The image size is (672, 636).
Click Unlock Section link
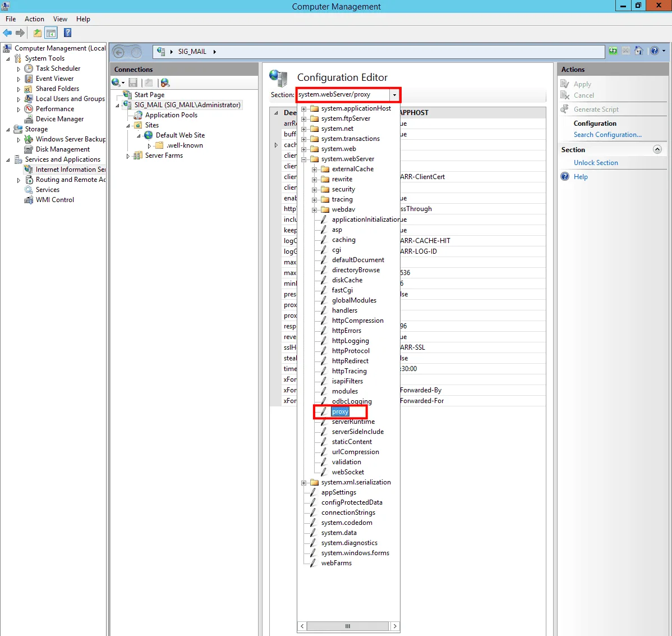596,163
